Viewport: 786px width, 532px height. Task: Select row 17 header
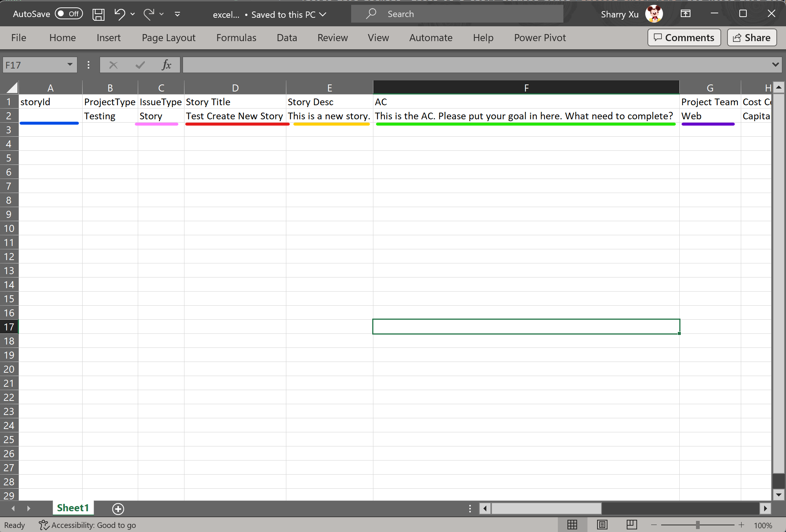pyautogui.click(x=9, y=327)
